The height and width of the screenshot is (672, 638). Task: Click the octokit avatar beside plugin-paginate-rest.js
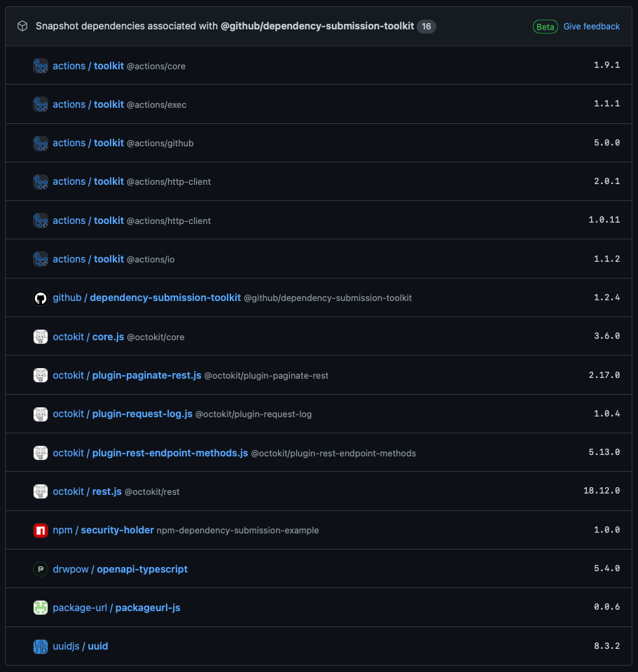[x=41, y=375]
